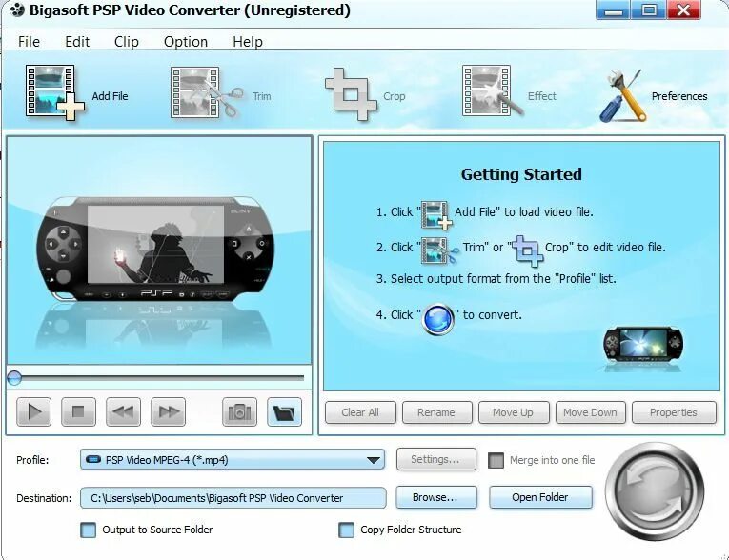The image size is (729, 560).
Task: Click the Clear All button
Action: [360, 412]
